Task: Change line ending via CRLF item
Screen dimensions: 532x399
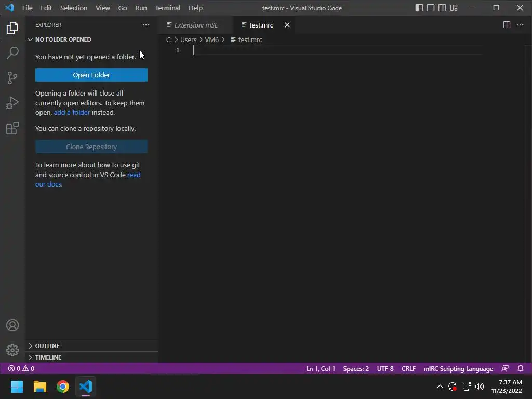Action: pyautogui.click(x=408, y=368)
